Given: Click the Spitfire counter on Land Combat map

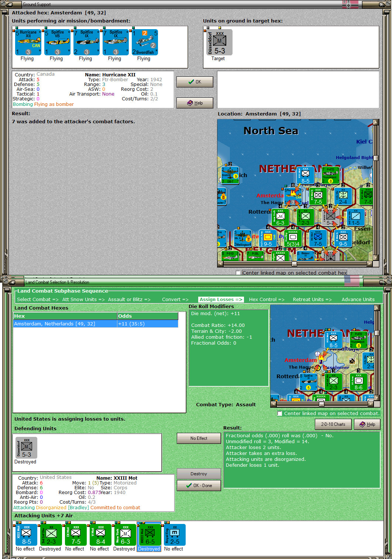Looking at the screenshot, I should pos(308,382).
